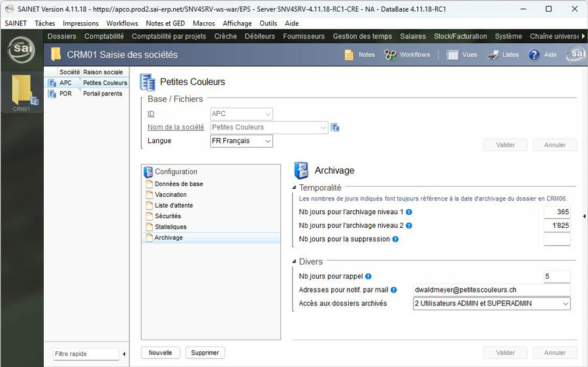Open the CRM01 folder icon in sidebar
This screenshot has width=588, height=367.
tap(22, 91)
